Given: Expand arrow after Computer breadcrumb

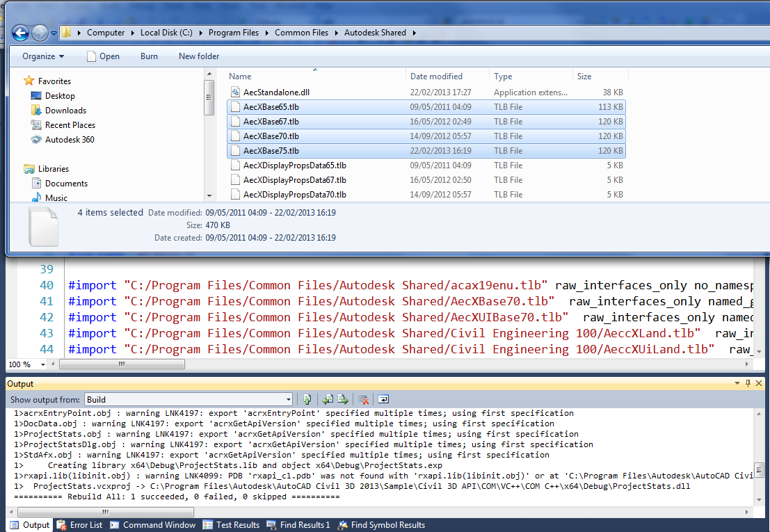Looking at the screenshot, I should coord(133,33).
